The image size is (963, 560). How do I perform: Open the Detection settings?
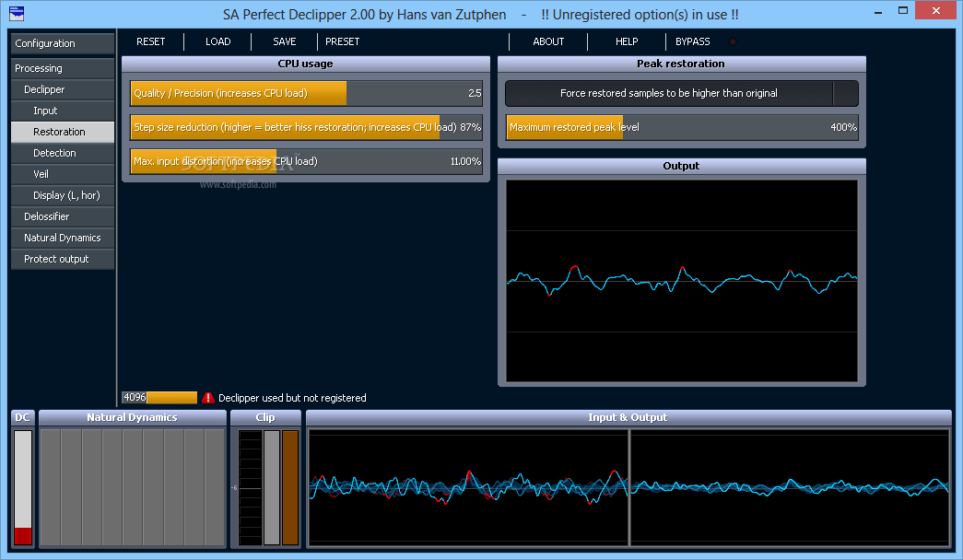pos(63,153)
